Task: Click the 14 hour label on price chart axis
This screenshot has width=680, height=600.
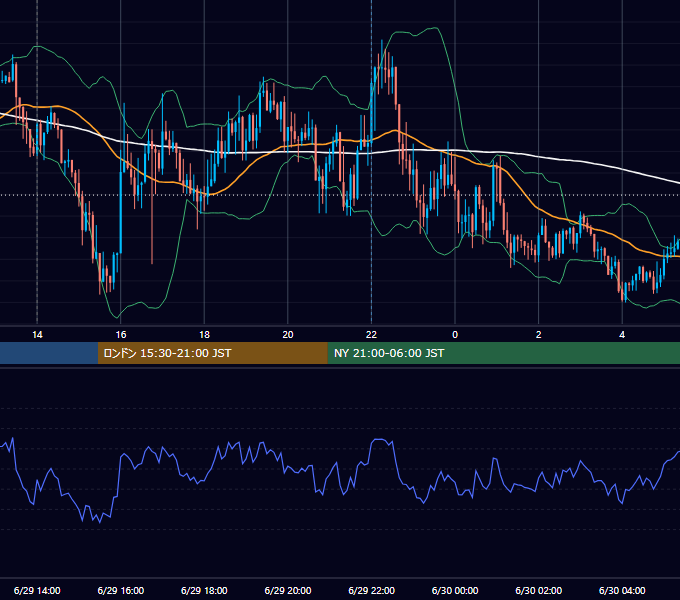Action: (x=37, y=335)
